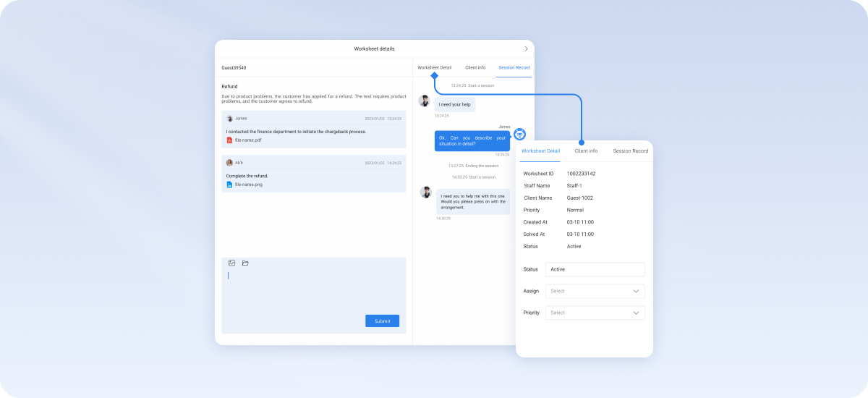Open Worksheet Detail tab in the main panel
Screen dimensions: 868x398
point(434,67)
